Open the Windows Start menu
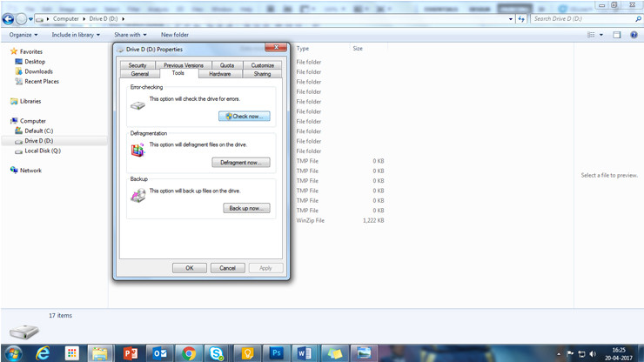This screenshot has width=644, height=362. [12, 353]
